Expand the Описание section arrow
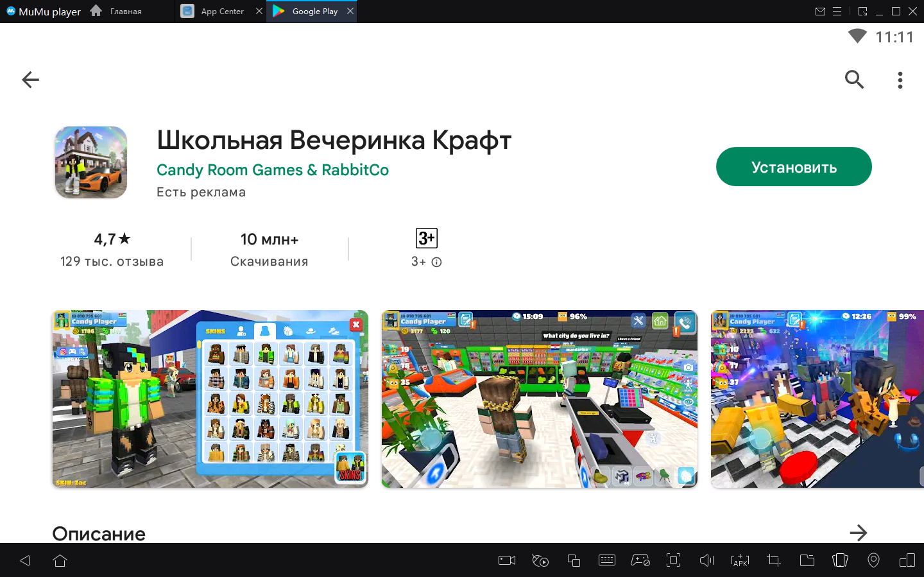The height and width of the screenshot is (577, 924). point(858,533)
